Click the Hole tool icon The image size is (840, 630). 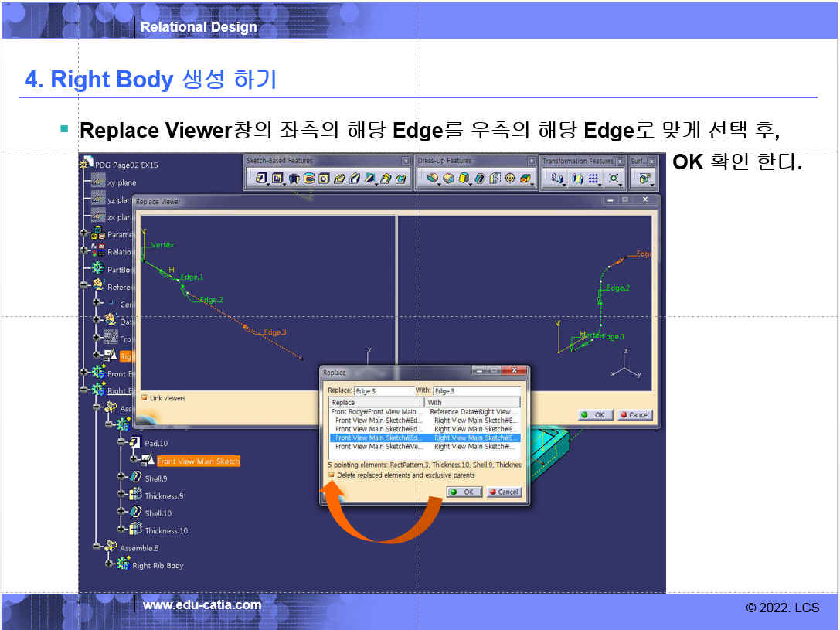click(325, 179)
